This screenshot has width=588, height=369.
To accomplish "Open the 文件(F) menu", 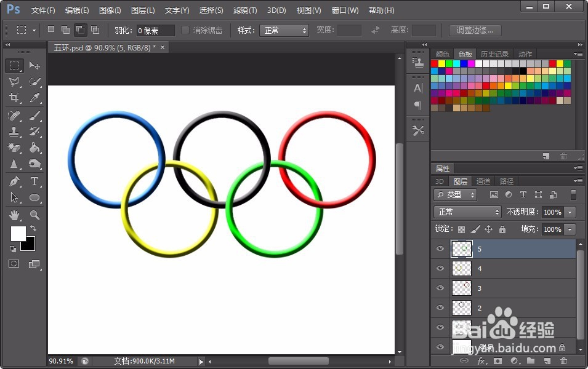I will click(43, 10).
